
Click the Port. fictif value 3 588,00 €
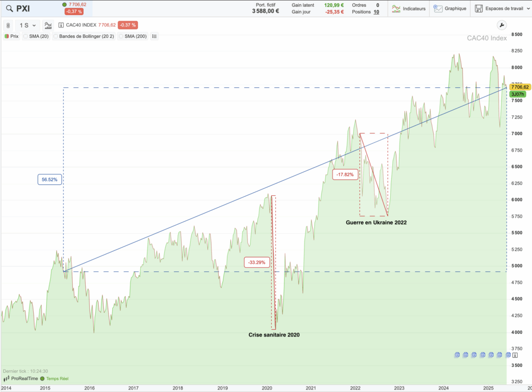pyautogui.click(x=265, y=11)
